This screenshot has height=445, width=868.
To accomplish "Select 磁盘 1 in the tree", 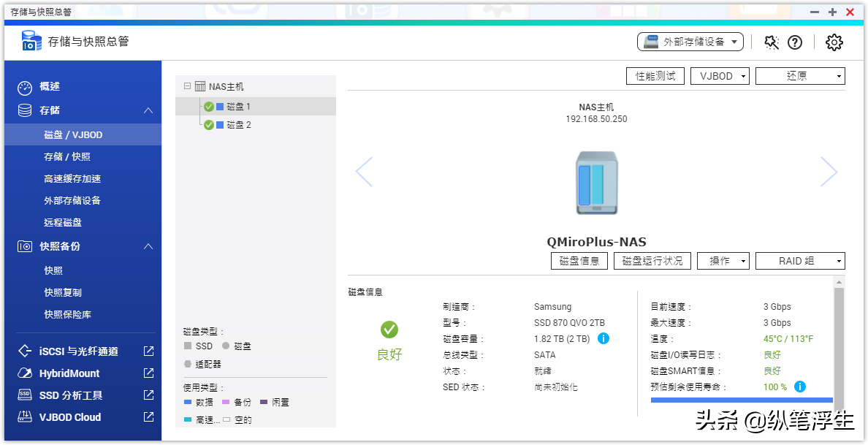I will [x=256, y=106].
